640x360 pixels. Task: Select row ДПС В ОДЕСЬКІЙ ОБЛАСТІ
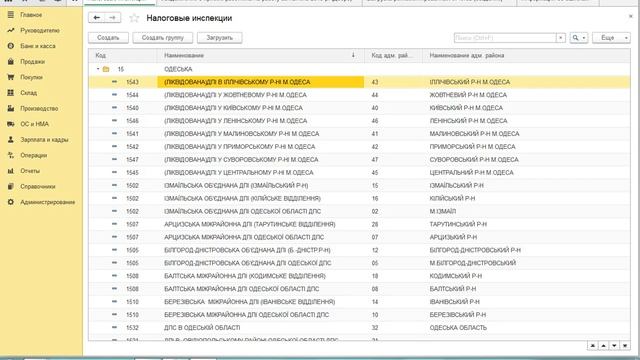(359, 328)
